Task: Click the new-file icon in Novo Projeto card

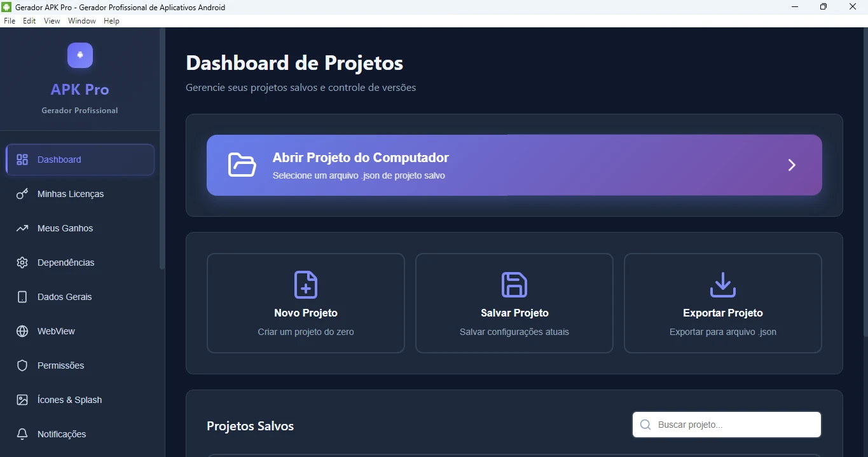Action: (x=306, y=285)
